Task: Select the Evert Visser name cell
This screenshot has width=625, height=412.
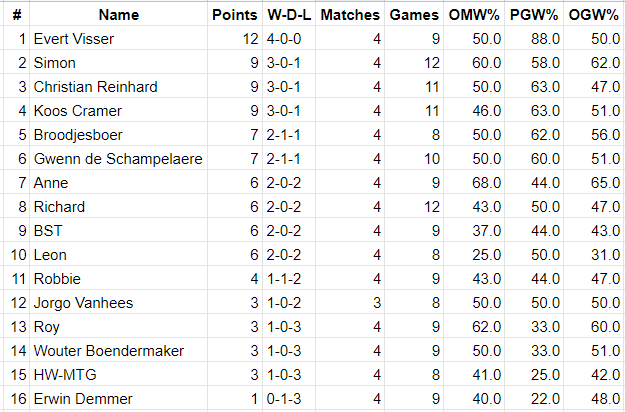Action: point(118,39)
